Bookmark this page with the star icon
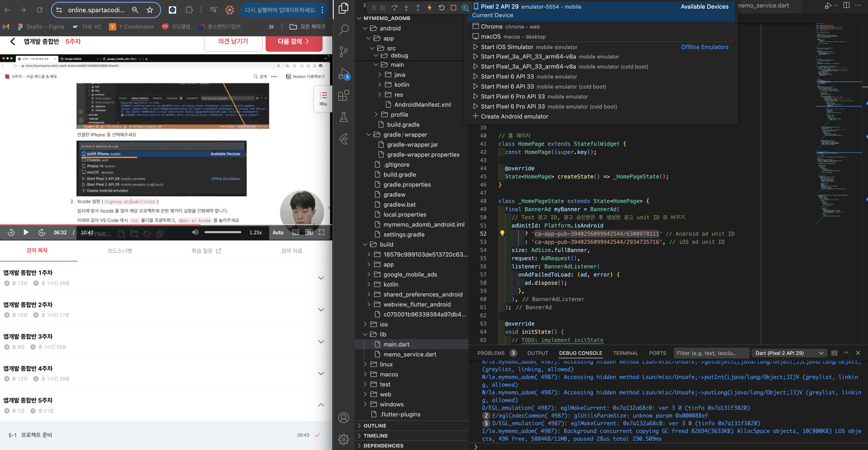868x450 pixels. (150, 10)
